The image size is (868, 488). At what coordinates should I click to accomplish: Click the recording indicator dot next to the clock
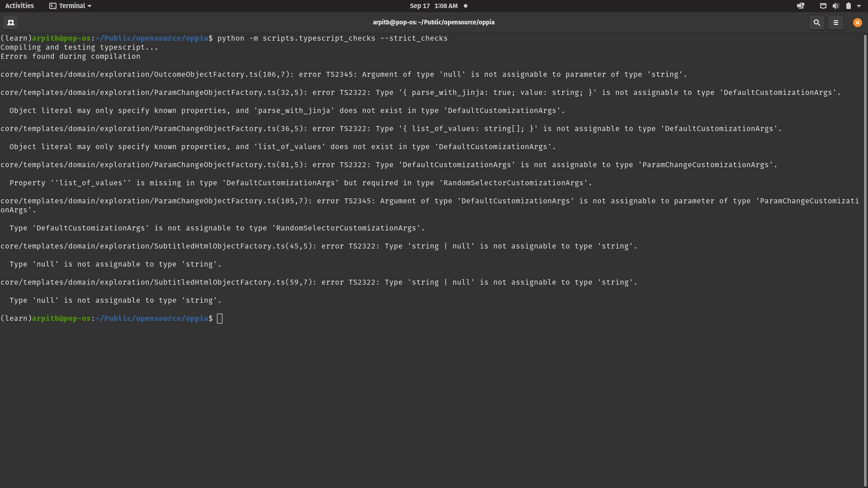pos(465,6)
